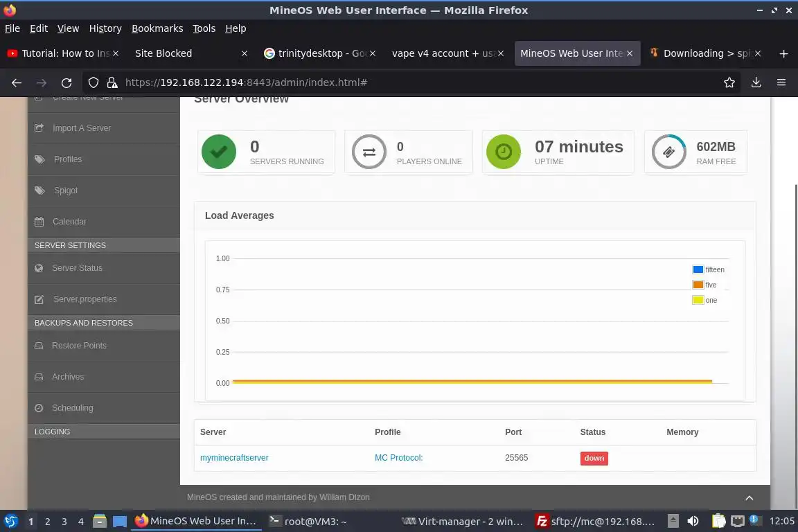
Task: Open the View menu
Action: [68, 28]
